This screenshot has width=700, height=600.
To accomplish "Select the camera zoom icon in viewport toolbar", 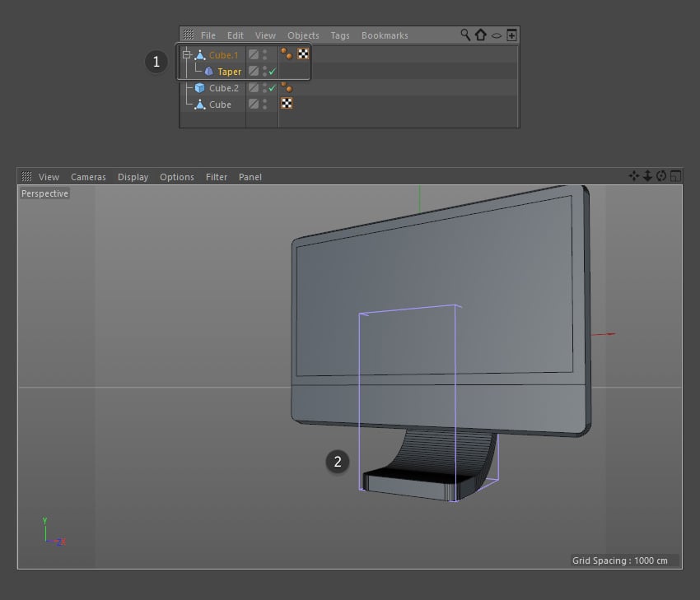I will click(648, 175).
